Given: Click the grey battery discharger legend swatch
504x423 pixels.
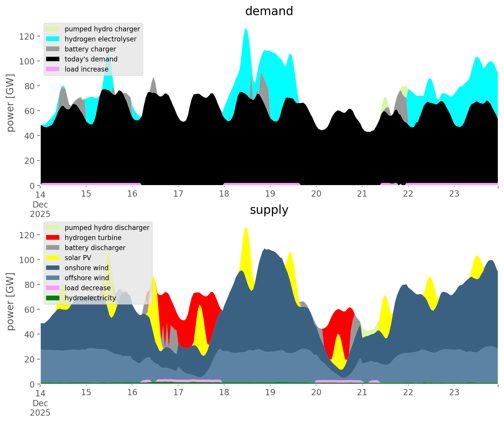Looking at the screenshot, I should click(53, 248).
